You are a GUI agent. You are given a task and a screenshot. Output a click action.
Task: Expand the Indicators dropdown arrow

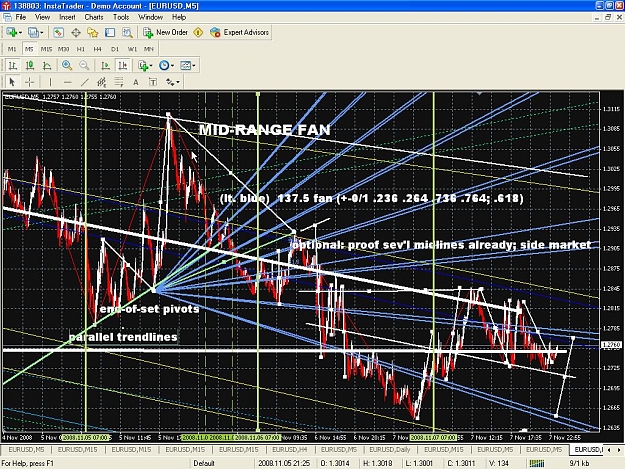pos(151,66)
